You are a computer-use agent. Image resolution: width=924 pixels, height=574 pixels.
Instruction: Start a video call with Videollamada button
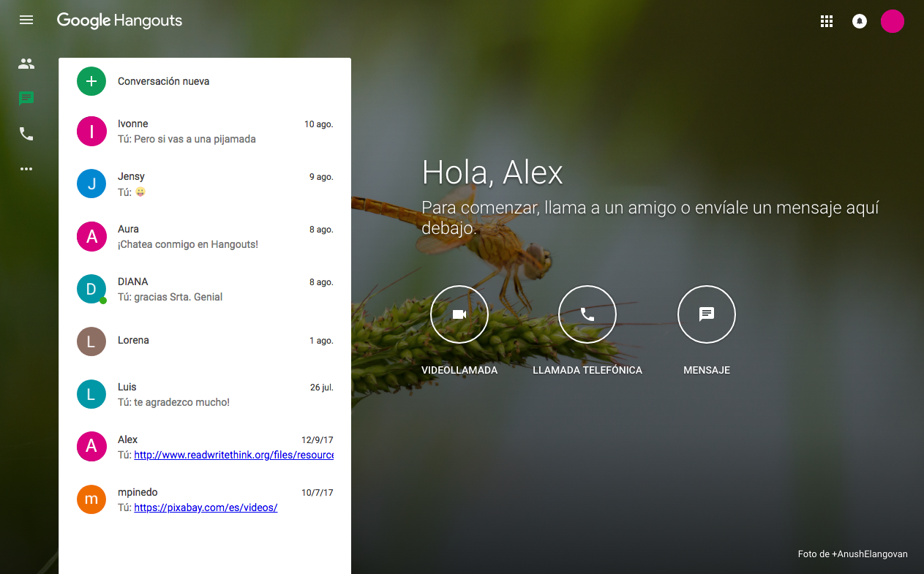pos(459,314)
